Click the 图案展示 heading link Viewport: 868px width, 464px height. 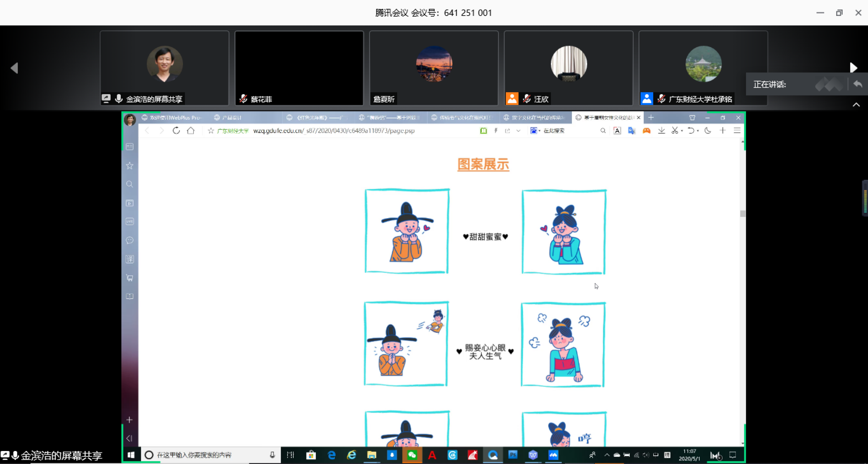coord(483,164)
